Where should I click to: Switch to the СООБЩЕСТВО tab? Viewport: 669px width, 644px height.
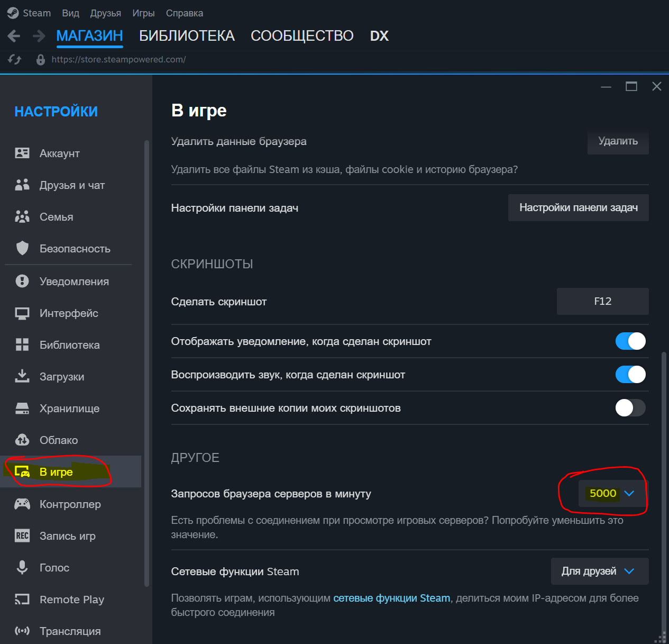(302, 36)
